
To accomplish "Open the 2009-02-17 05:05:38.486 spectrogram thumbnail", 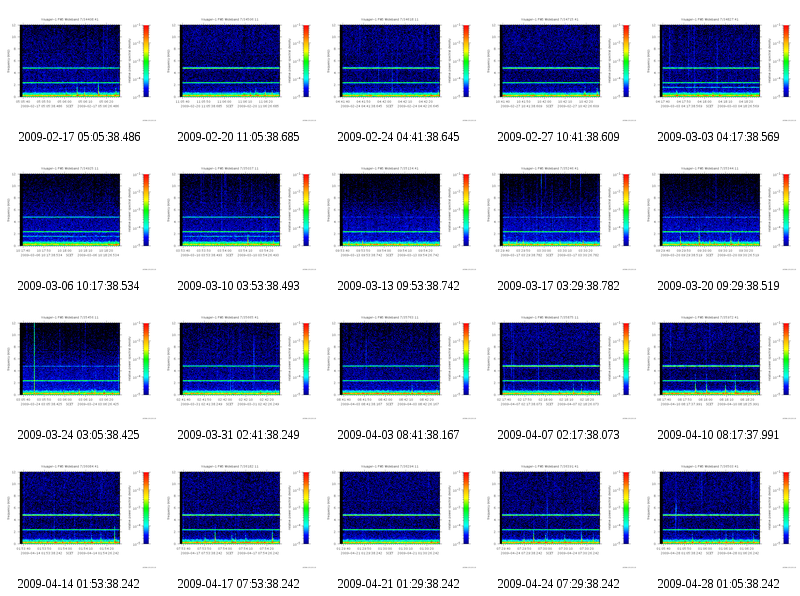I will (79, 69).
